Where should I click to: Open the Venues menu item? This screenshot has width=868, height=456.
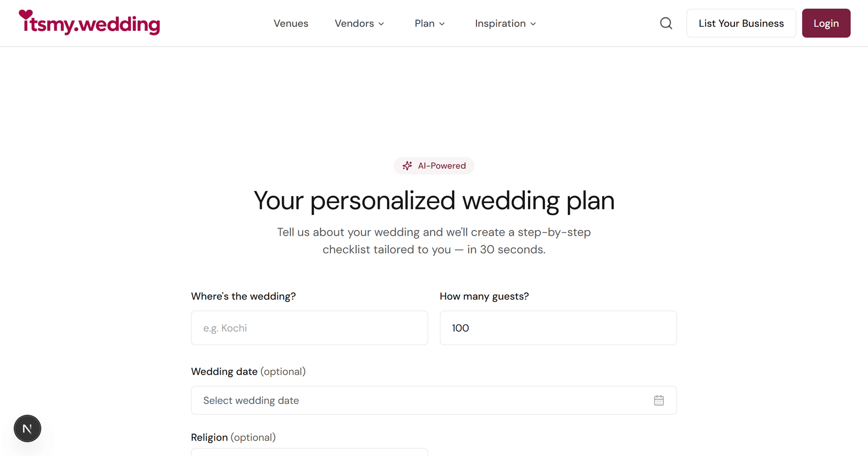[x=291, y=23]
